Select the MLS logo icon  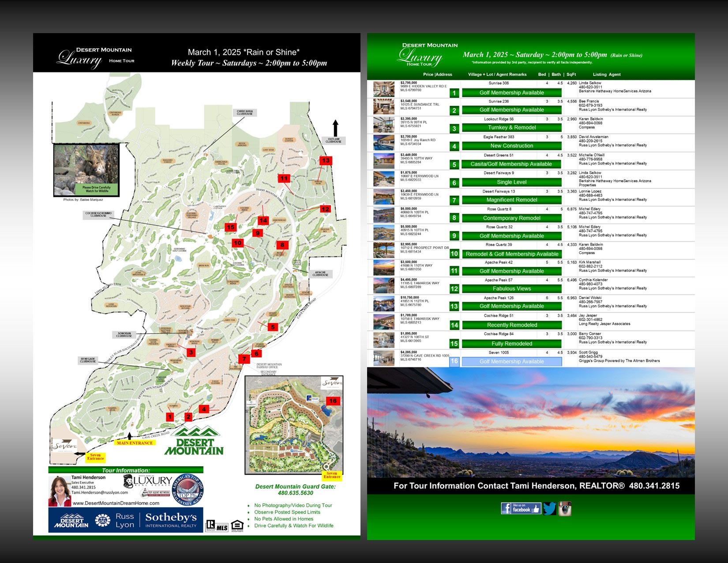pos(222,527)
